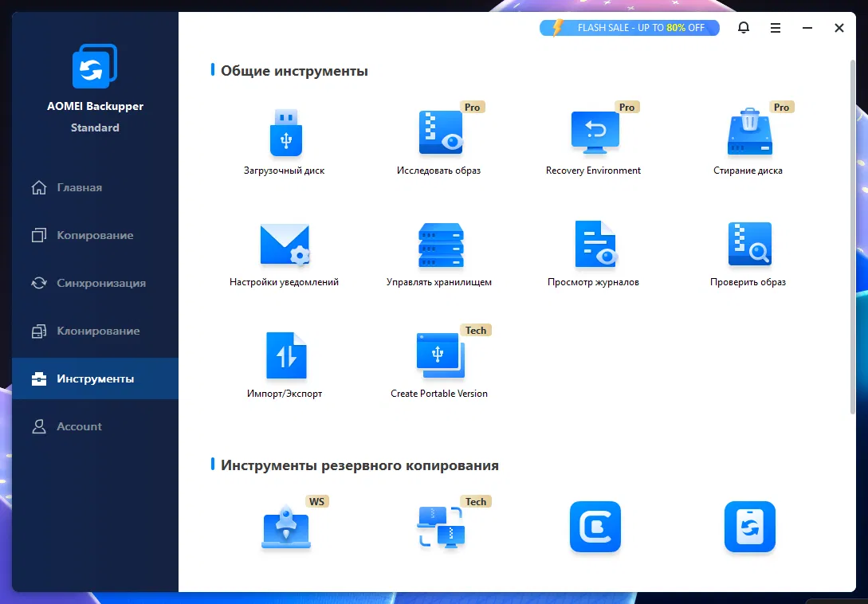This screenshot has height=604, width=868.
Task: Open the notifications bell icon
Action: click(x=744, y=28)
